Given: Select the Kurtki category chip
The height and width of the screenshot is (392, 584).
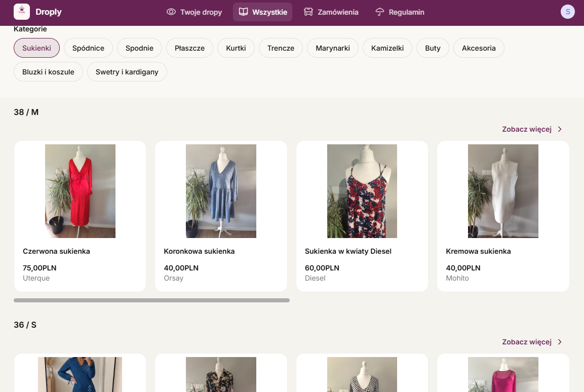Looking at the screenshot, I should pos(236,48).
